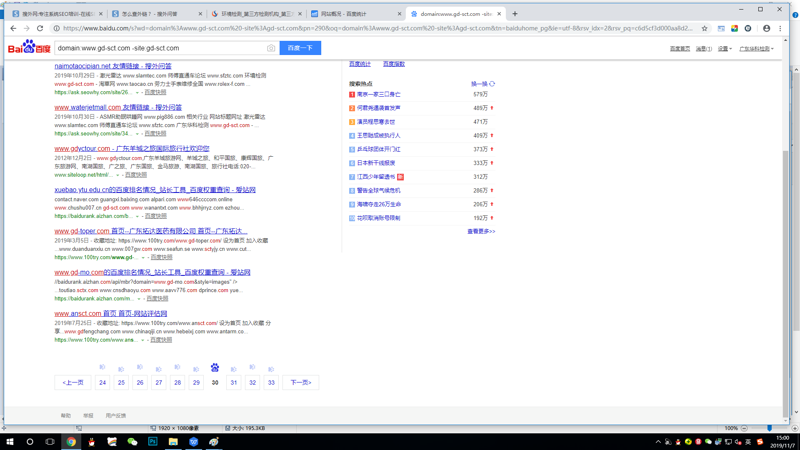800x450 pixels.
Task: Click the dark round extension icon
Action: 748,29
